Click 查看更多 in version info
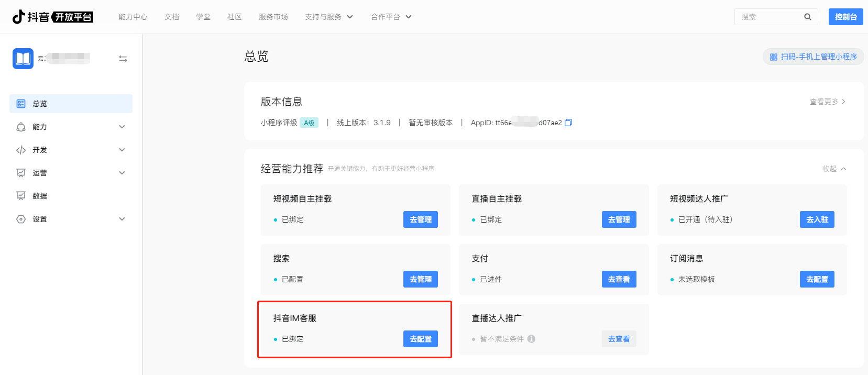Viewport: 868px width, 375px height. [x=828, y=102]
